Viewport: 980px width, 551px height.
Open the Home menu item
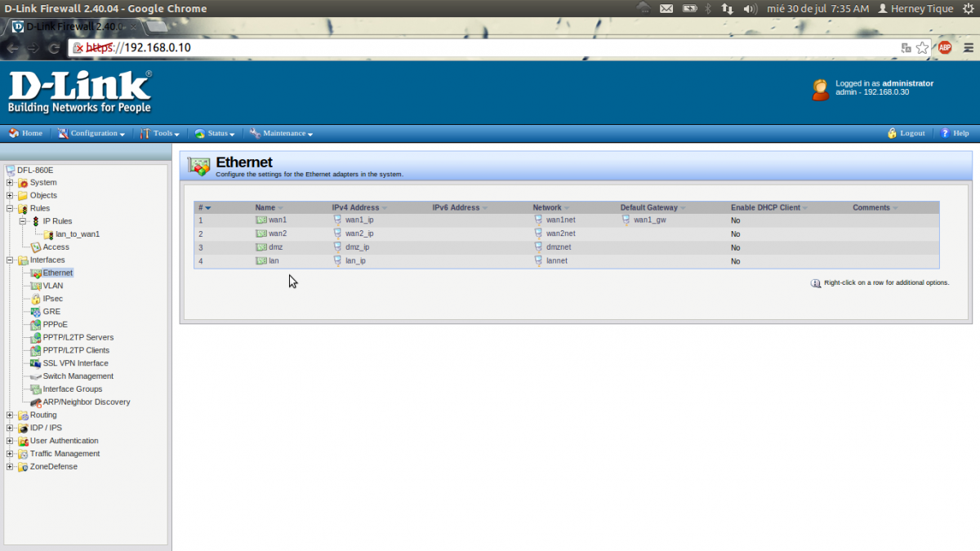[25, 133]
